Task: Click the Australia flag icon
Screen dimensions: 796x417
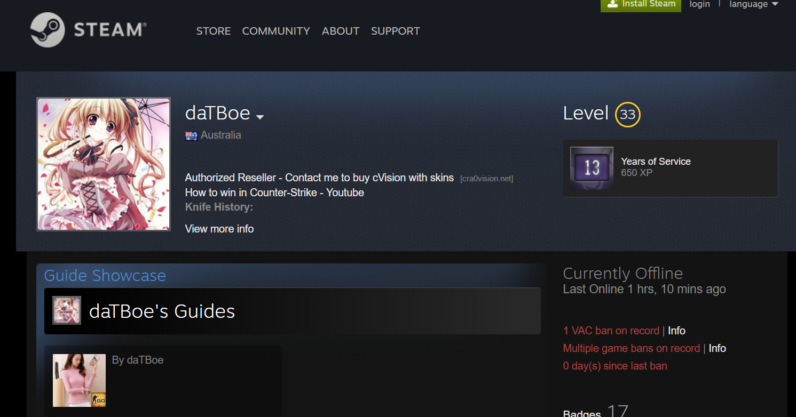Action: tap(191, 135)
